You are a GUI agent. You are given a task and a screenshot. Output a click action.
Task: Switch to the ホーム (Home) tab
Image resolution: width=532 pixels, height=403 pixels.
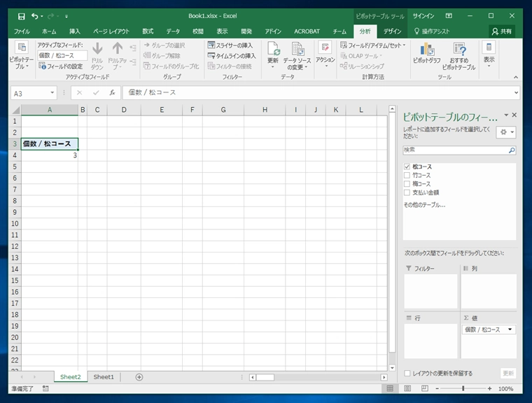tap(49, 31)
